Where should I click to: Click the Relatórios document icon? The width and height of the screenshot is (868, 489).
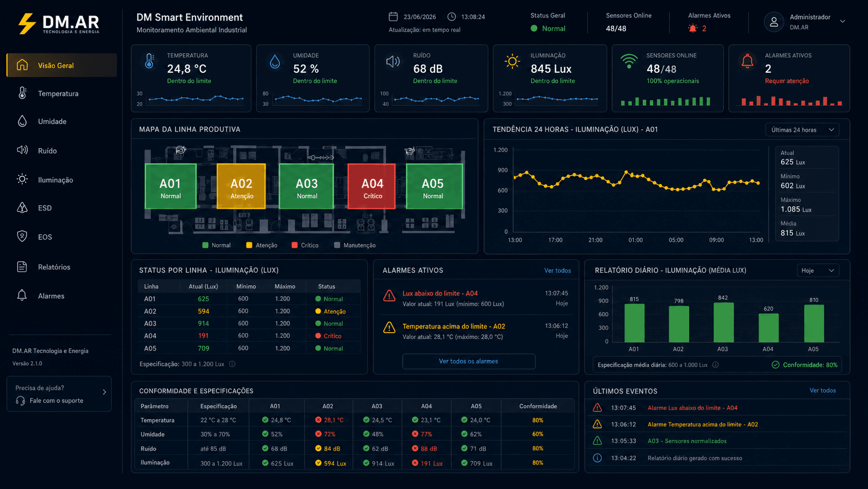coord(22,267)
